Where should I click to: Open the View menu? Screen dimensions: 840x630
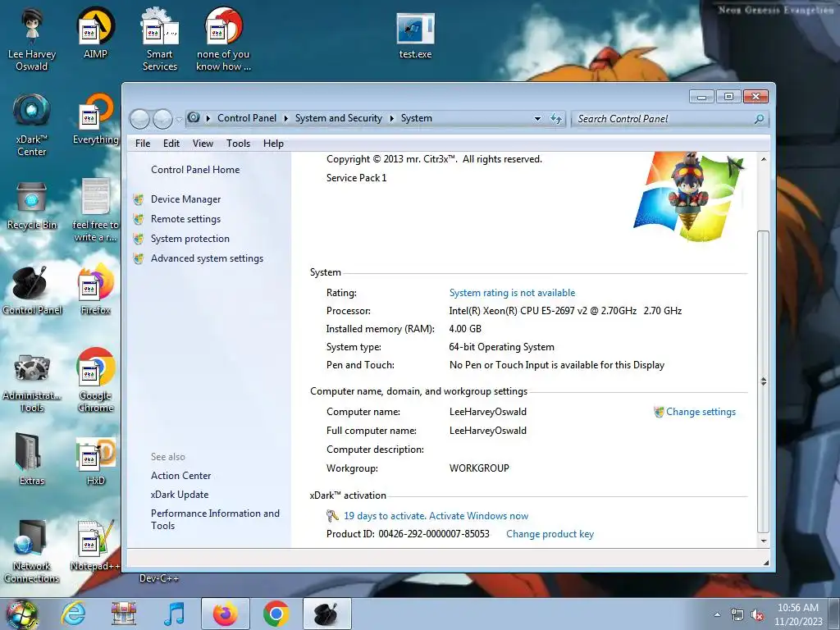point(203,143)
